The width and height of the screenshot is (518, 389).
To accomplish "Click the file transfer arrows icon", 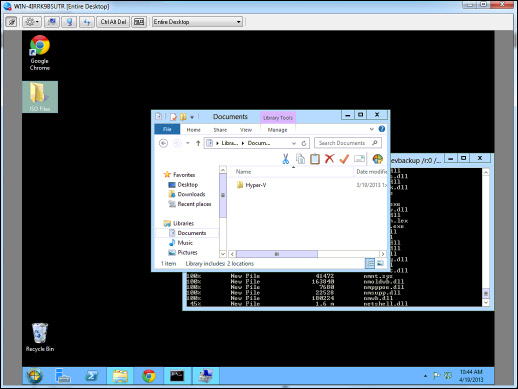I will click(x=87, y=22).
